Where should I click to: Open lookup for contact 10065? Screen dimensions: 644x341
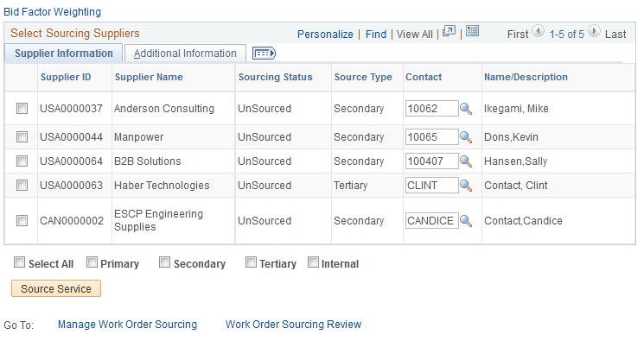pos(466,137)
